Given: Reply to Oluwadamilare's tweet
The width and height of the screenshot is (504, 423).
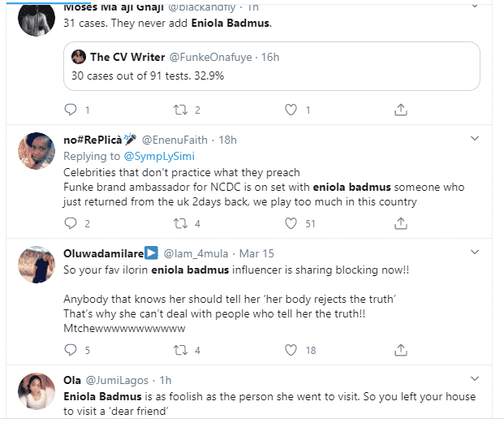Looking at the screenshot, I should point(70,350).
